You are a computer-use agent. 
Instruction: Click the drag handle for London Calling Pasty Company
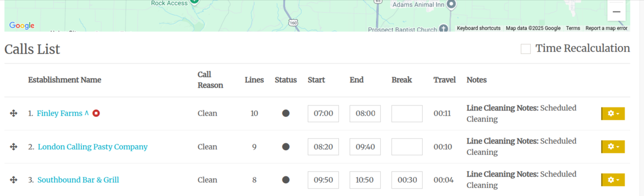pos(13,146)
